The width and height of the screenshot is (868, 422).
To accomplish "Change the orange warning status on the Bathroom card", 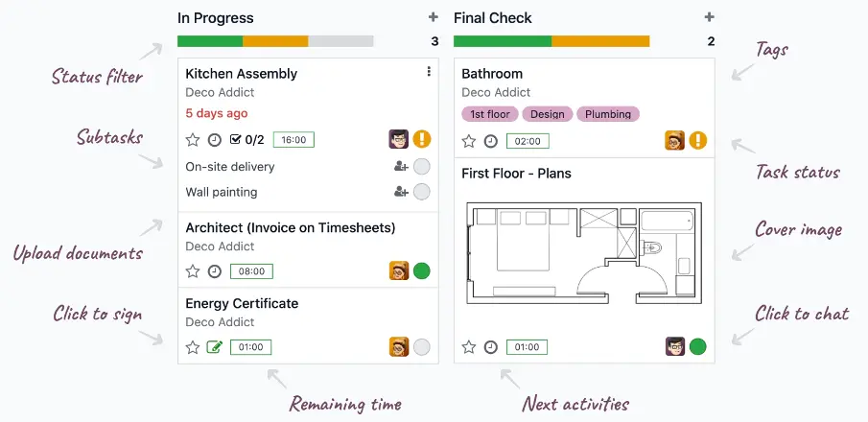I will (698, 140).
